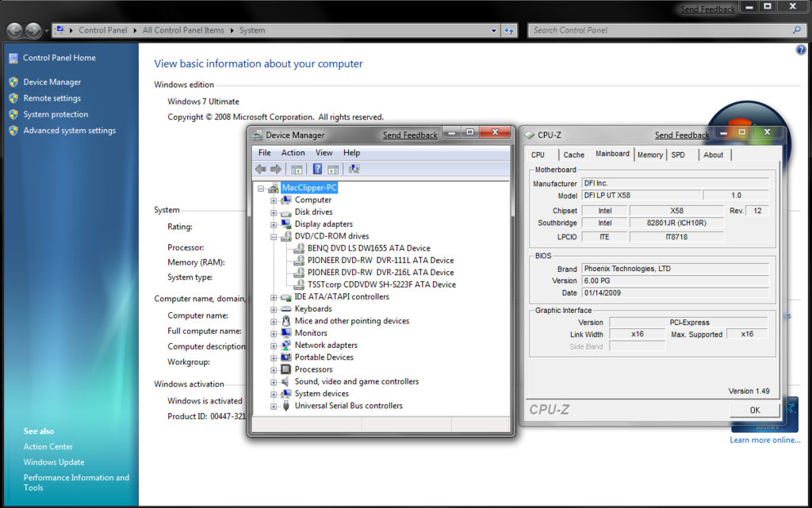The width and height of the screenshot is (812, 508).
Task: Open the View menu in Device Manager
Action: coord(324,153)
